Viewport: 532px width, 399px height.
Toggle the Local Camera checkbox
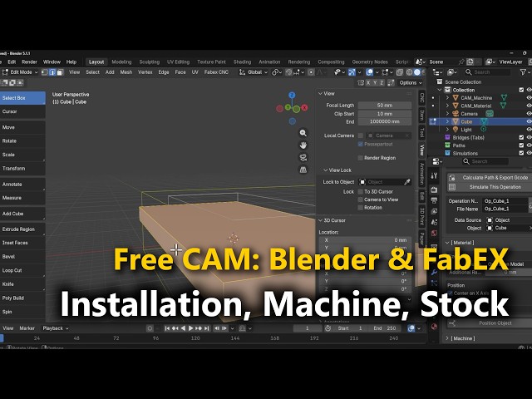point(360,135)
